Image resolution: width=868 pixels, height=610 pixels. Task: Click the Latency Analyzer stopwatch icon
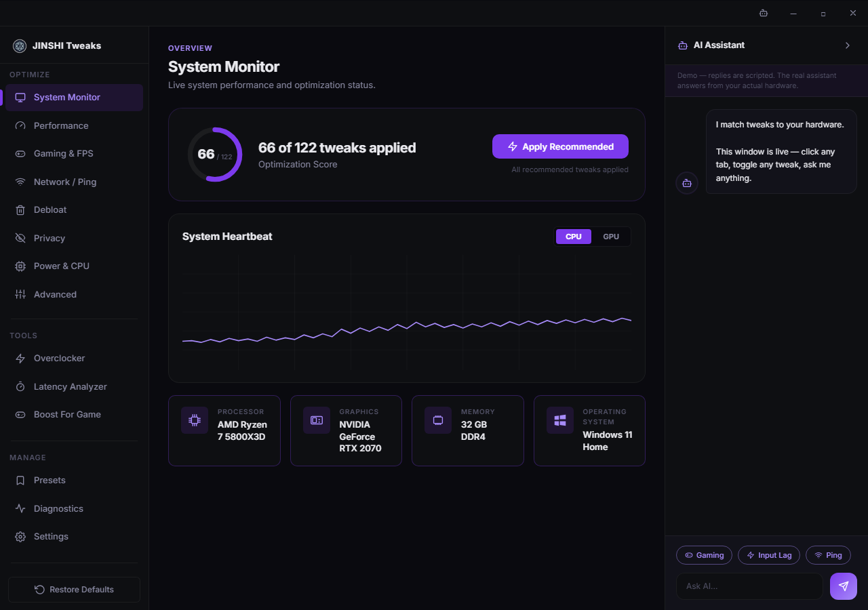[20, 387]
